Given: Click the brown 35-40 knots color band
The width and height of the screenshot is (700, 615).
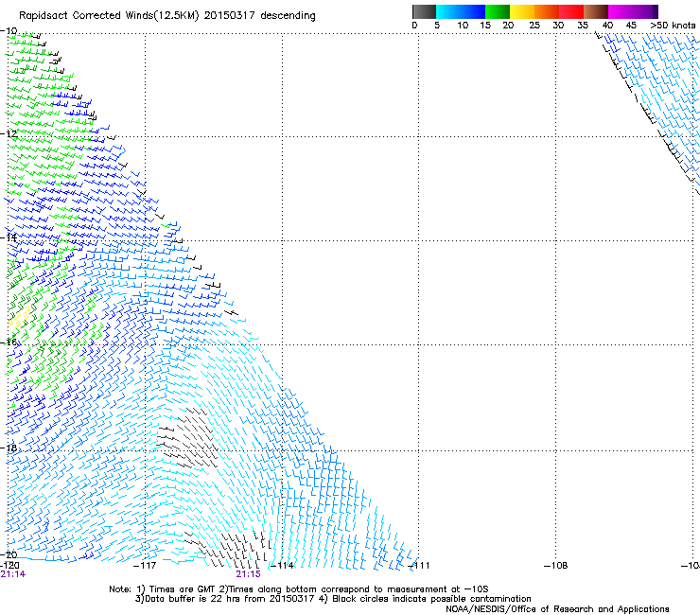Looking at the screenshot, I should [596, 11].
